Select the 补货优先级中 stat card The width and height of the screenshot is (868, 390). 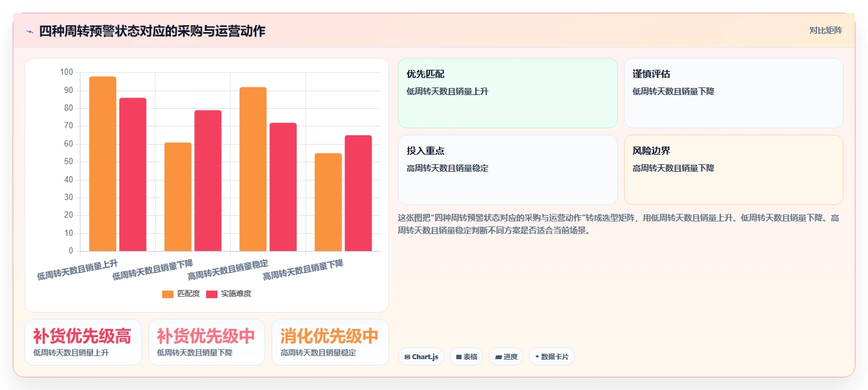[x=207, y=342]
